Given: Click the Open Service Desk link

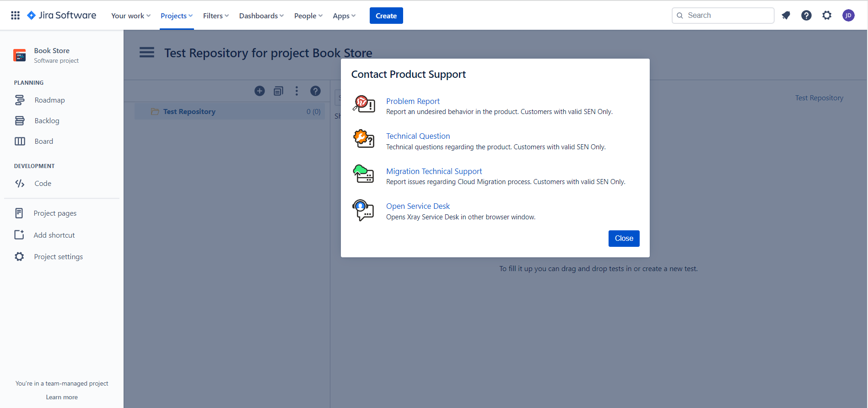Looking at the screenshot, I should 418,206.
